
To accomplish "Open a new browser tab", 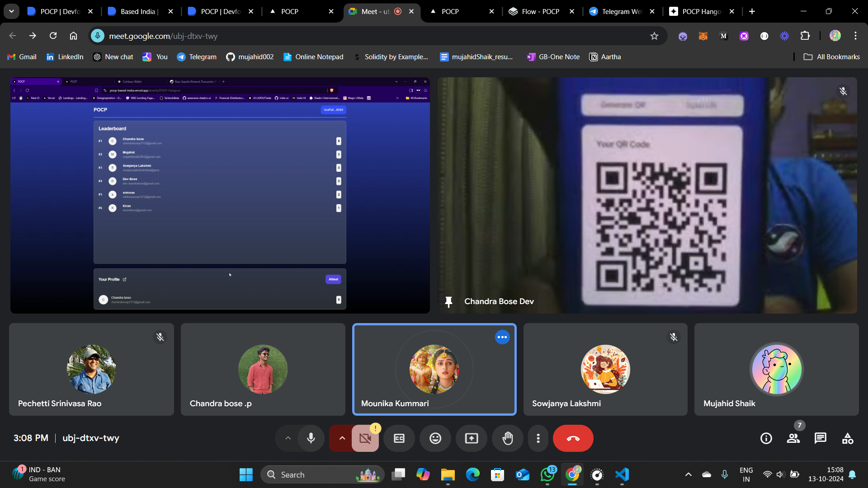I will [x=752, y=11].
